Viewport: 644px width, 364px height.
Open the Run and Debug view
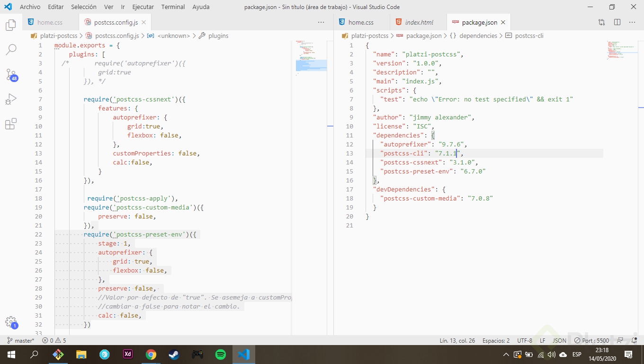(10, 99)
